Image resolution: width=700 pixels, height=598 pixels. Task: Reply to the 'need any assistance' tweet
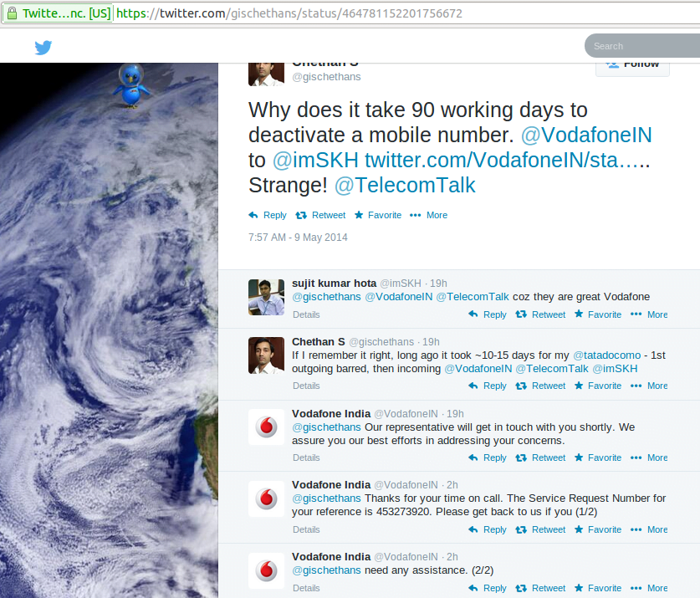[x=488, y=588]
